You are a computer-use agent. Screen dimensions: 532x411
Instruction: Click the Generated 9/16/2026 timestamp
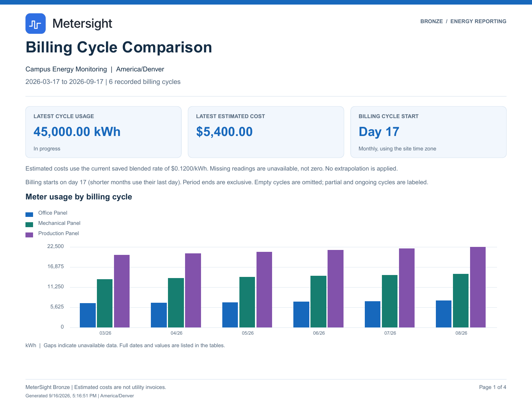pos(79,396)
